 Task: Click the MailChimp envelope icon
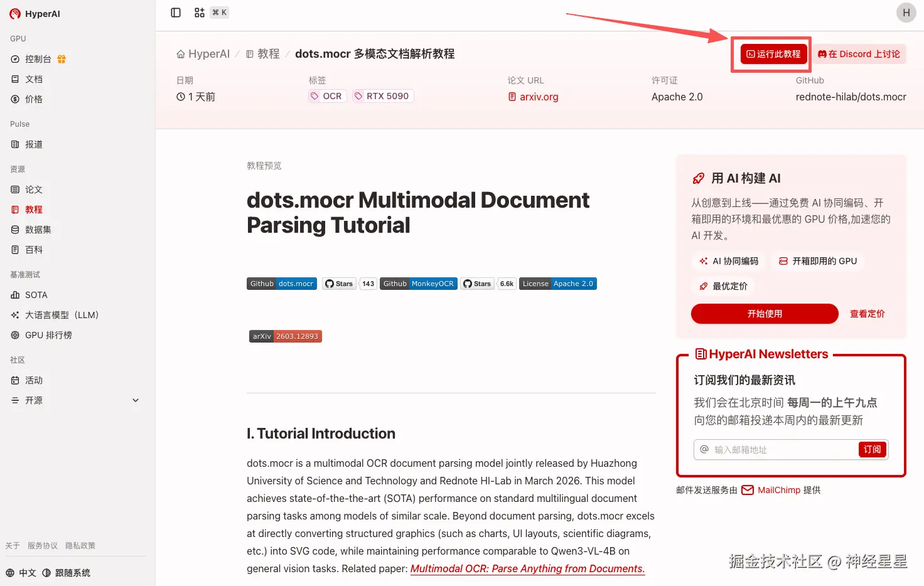point(748,490)
